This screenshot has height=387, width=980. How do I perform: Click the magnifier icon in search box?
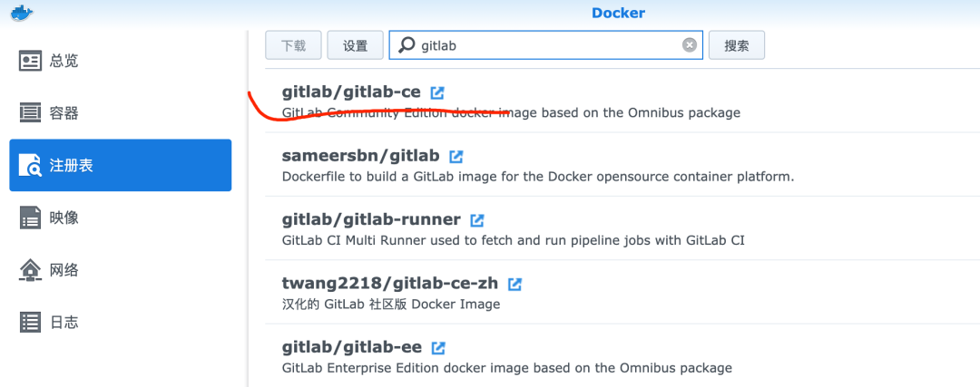tap(407, 44)
